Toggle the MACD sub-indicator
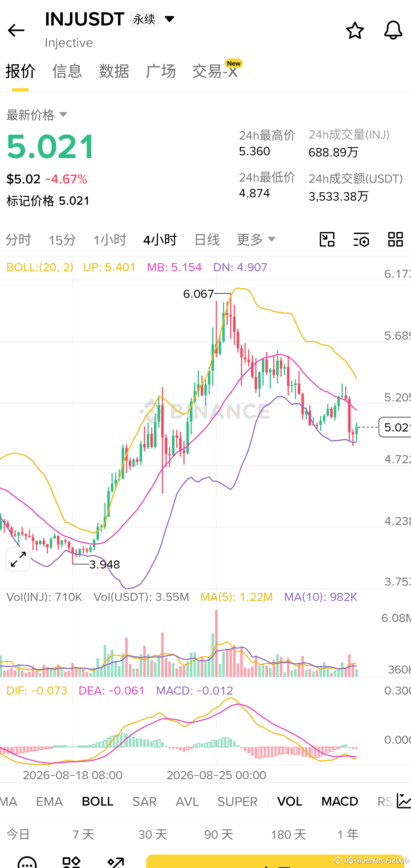Image resolution: width=411 pixels, height=868 pixels. coord(340,801)
